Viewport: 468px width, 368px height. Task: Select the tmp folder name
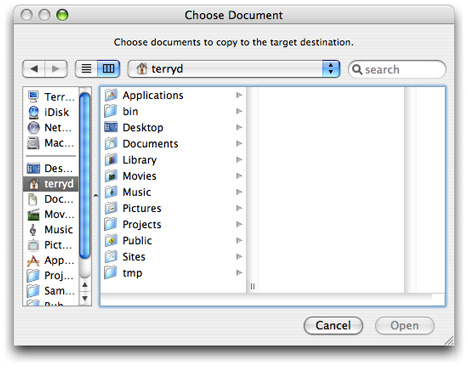point(132,273)
